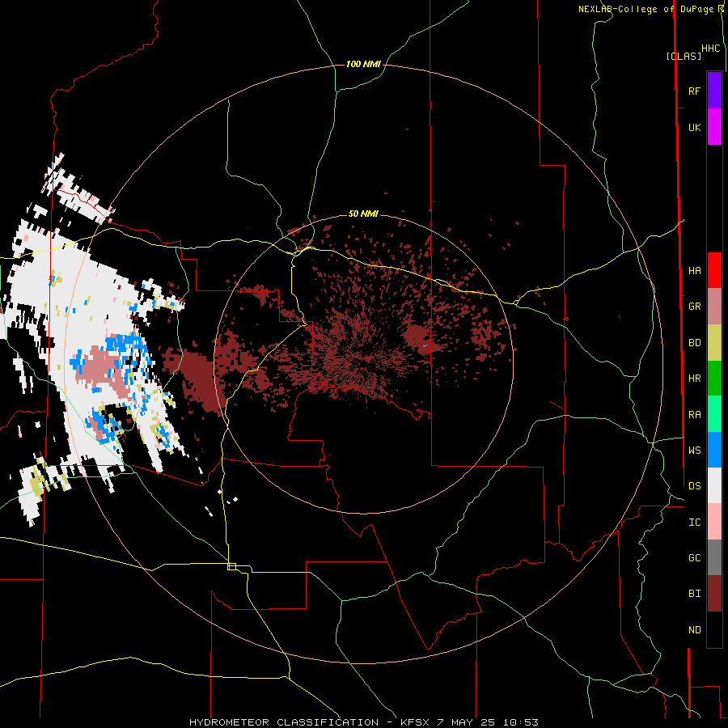Viewport: 728px width, 728px height.
Task: Select the GR legend label
Action: (x=694, y=307)
